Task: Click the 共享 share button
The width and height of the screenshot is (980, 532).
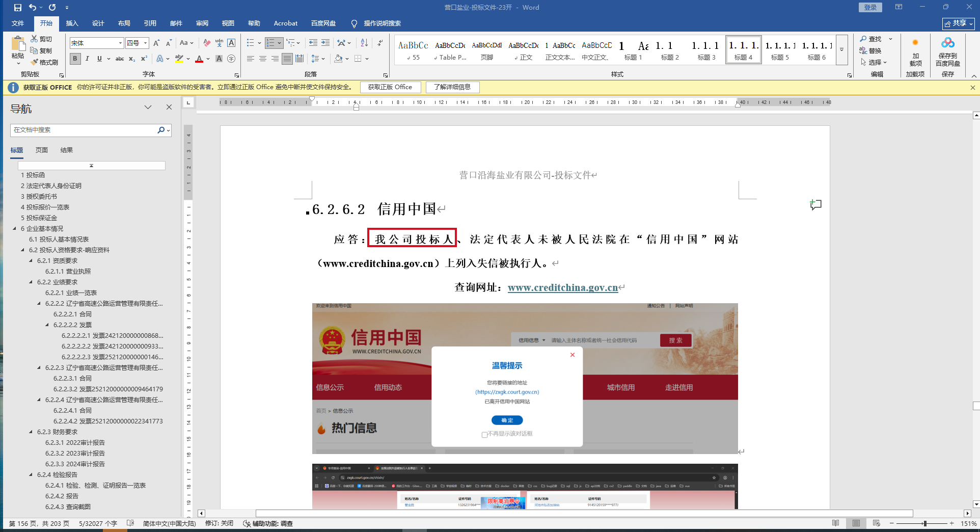Action: [x=958, y=23]
